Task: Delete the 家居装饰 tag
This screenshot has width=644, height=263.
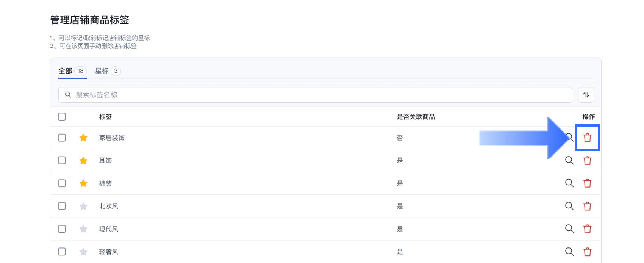Action: [x=587, y=138]
